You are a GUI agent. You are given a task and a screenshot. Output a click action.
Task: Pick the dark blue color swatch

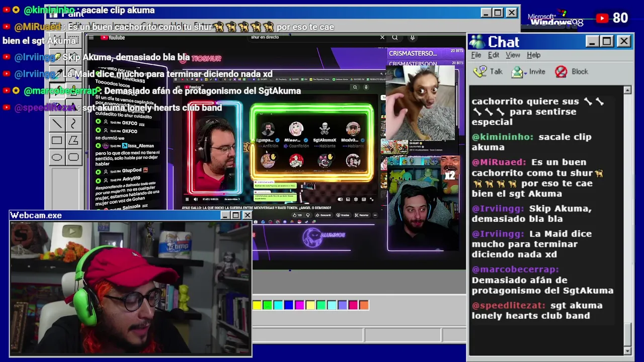tap(289, 305)
